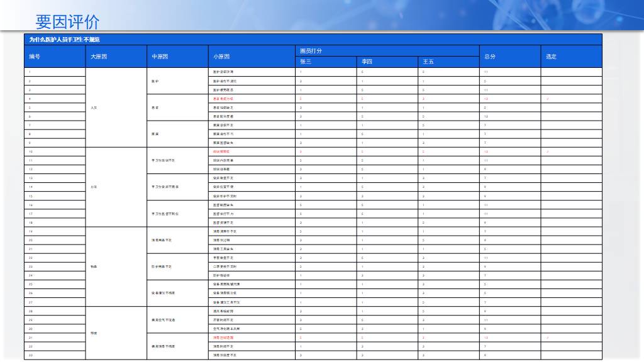Click the 李四 scorer column header
The height and width of the screenshot is (362, 644).
(367, 62)
